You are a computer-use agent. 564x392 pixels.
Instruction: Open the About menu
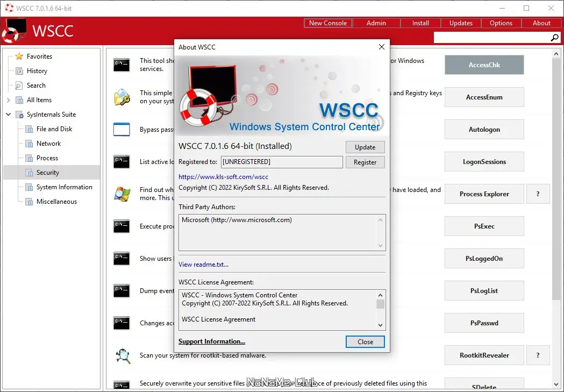541,23
